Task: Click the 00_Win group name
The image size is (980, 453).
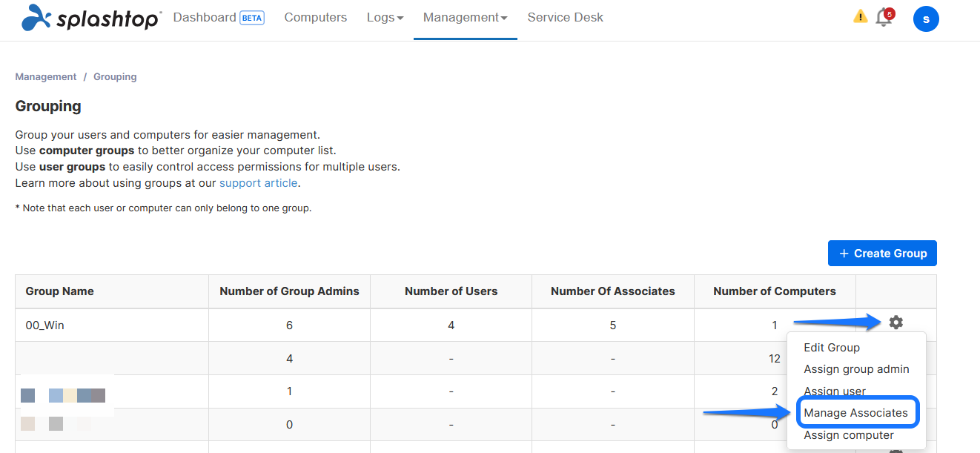Action: click(x=45, y=325)
